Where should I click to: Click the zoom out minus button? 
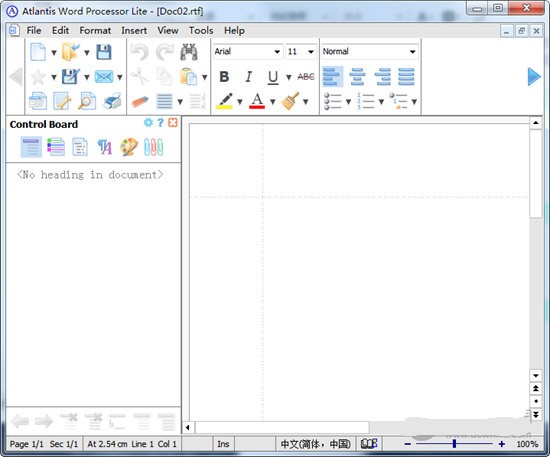point(408,444)
